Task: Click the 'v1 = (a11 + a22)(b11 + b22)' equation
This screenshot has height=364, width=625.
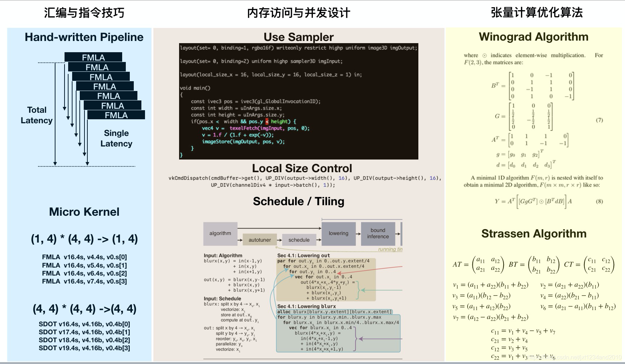Action: click(491, 285)
